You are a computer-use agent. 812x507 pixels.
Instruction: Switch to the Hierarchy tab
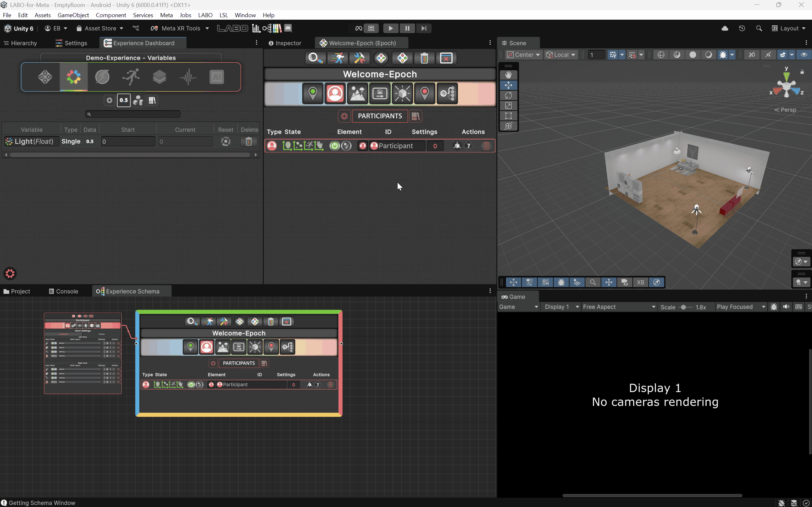click(20, 43)
